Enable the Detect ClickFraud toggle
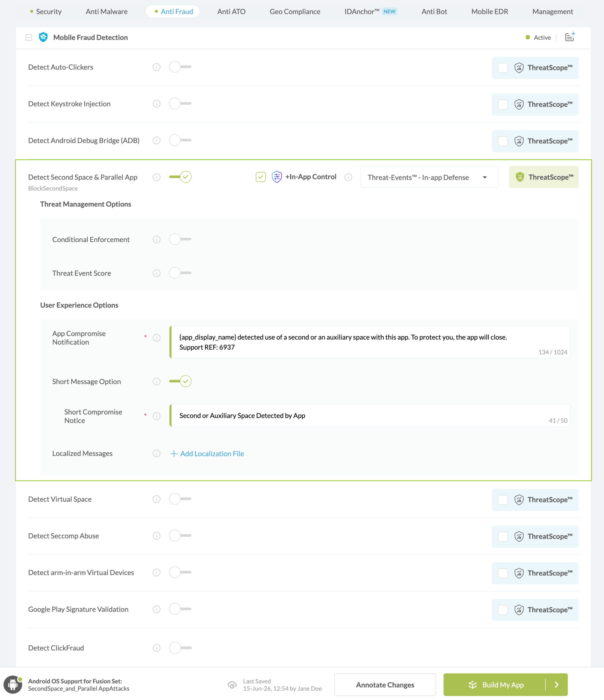The height and width of the screenshot is (700, 604). 180,648
